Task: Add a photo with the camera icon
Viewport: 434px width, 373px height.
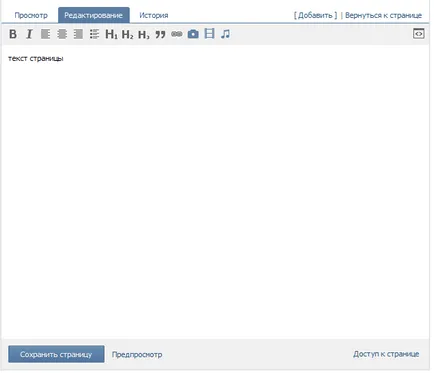Action: coord(193,34)
